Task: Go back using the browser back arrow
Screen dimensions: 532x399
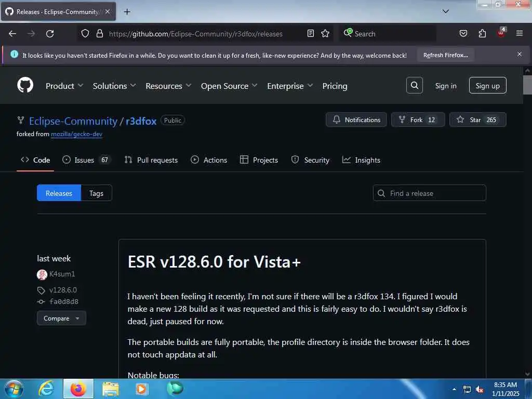Action: [x=12, y=34]
